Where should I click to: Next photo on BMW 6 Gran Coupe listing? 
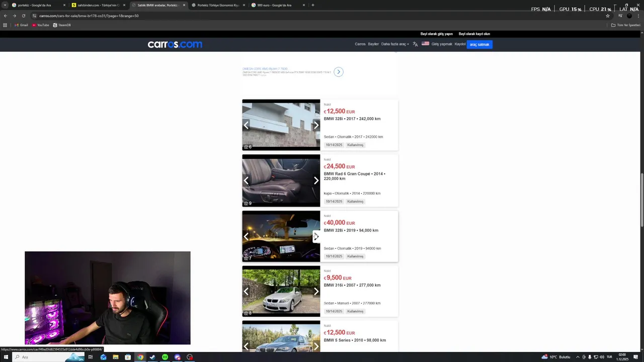click(316, 180)
